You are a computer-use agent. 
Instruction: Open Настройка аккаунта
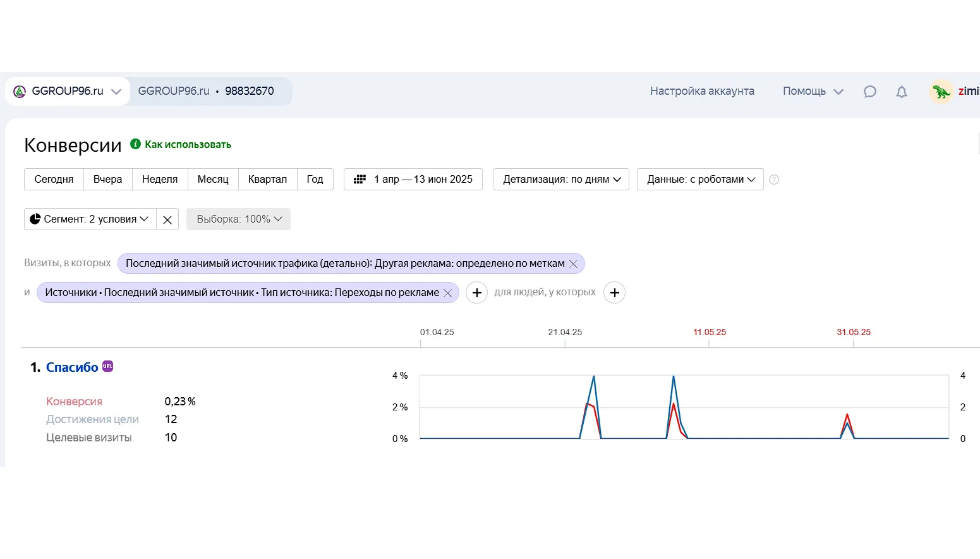click(x=702, y=91)
